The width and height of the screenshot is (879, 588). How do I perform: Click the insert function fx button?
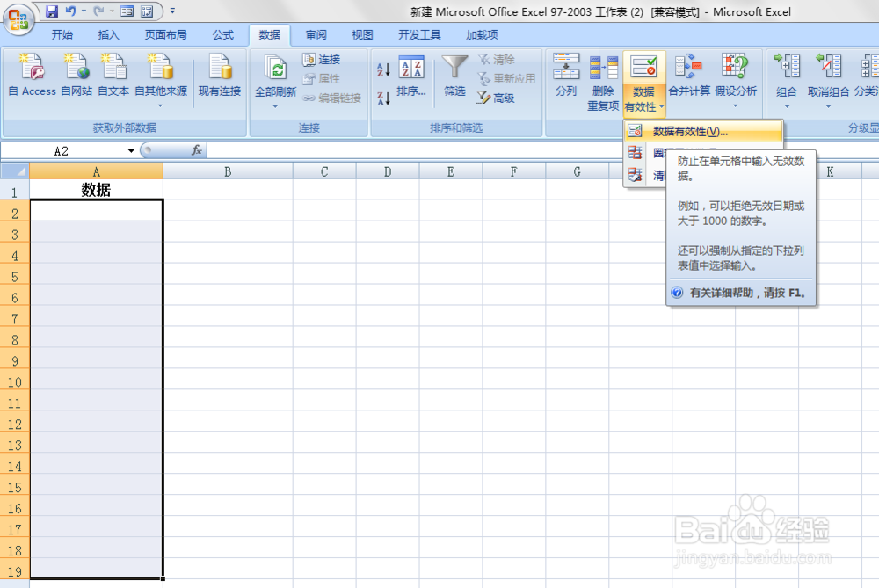point(196,150)
